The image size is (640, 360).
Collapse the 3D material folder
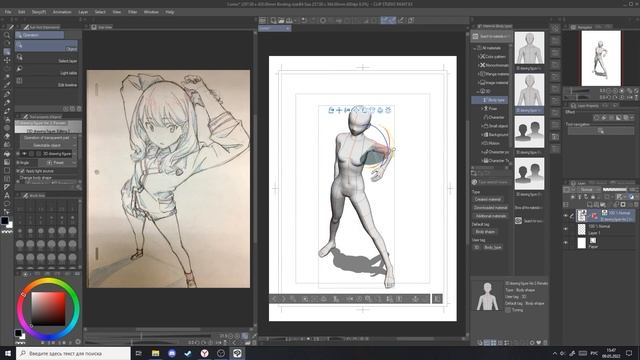478,91
